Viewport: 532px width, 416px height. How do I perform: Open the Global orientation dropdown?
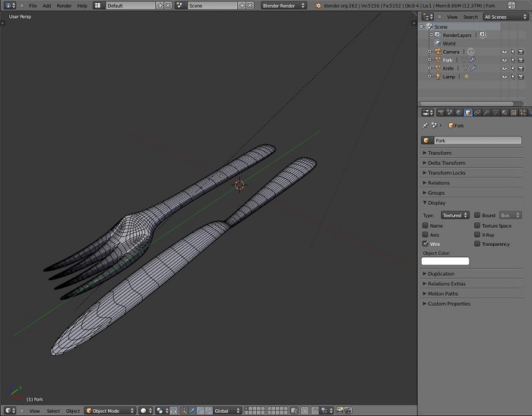(x=227, y=411)
